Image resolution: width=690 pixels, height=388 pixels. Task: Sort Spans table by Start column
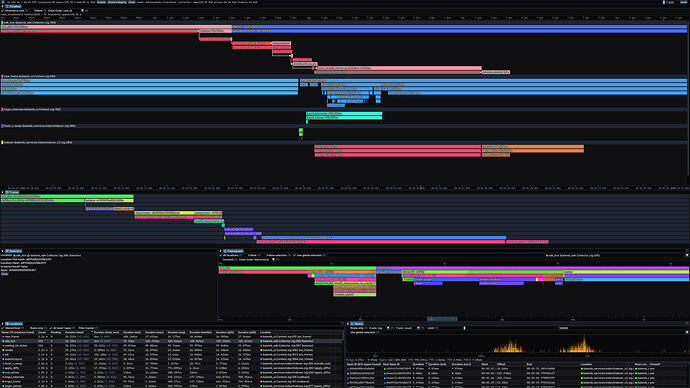pyautogui.click(x=485, y=364)
